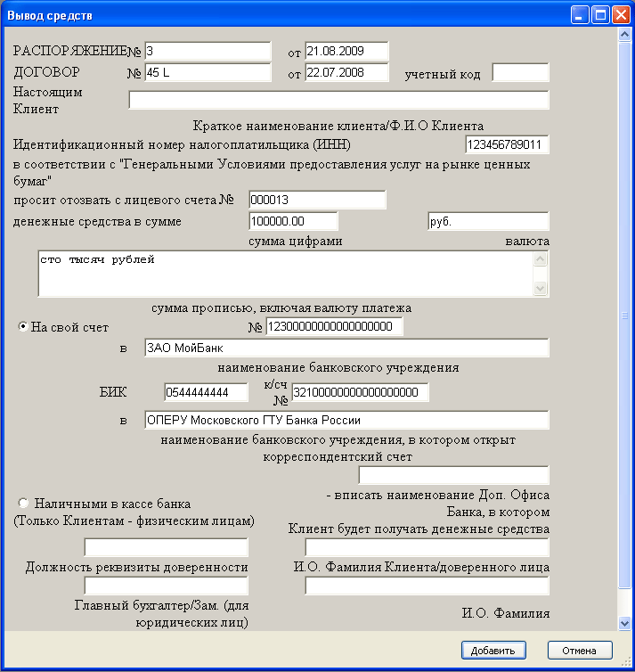Click the 'корреспондентский счет' caption

coord(338,457)
